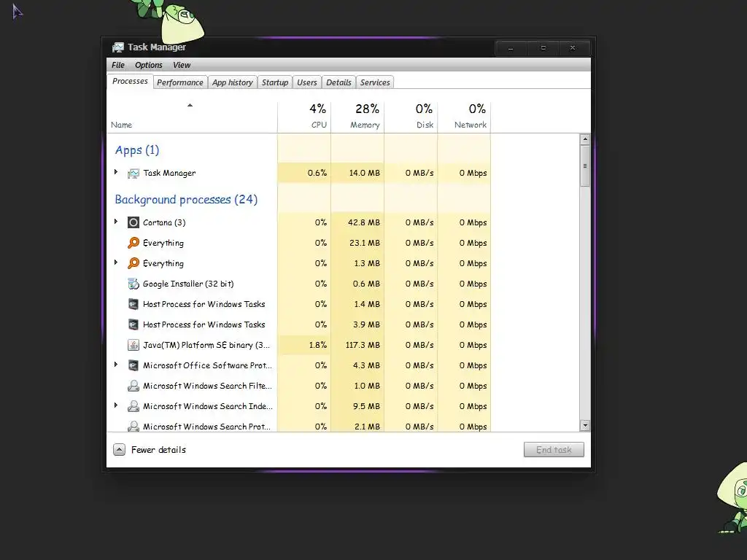Switch to the App history tab
The width and height of the screenshot is (747, 560).
pyautogui.click(x=233, y=82)
